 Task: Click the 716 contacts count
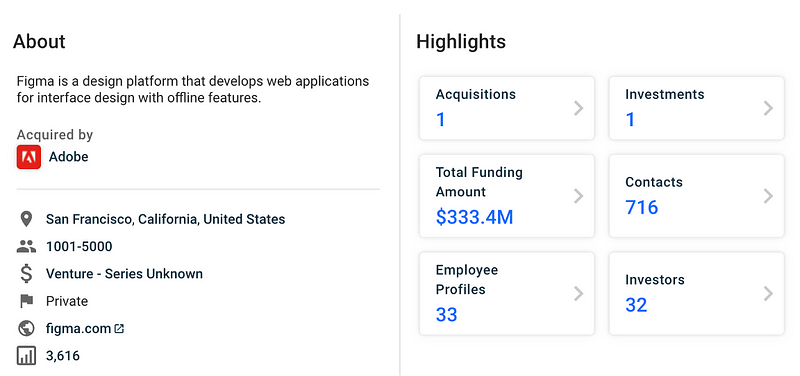coord(642,207)
